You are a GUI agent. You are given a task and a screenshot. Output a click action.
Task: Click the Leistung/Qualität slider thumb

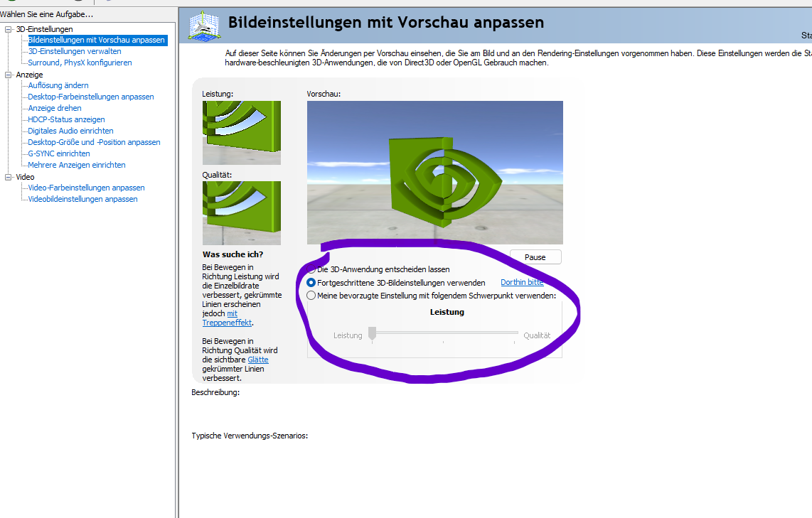[x=372, y=334]
